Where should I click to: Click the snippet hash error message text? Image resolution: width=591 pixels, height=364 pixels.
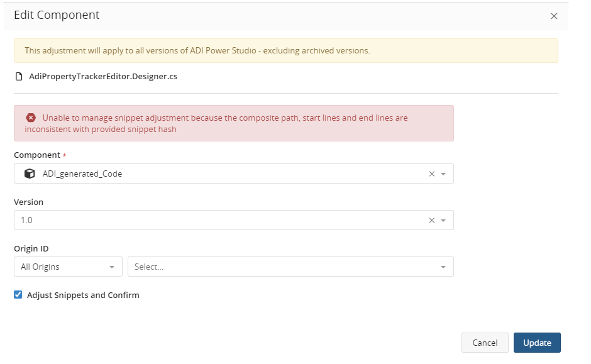click(216, 124)
